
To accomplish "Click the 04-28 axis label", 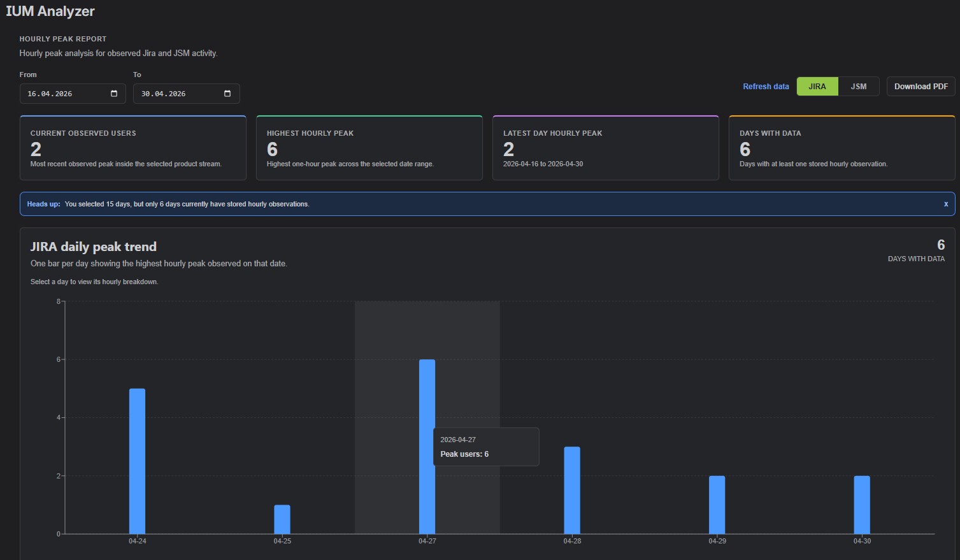I will 572,541.
